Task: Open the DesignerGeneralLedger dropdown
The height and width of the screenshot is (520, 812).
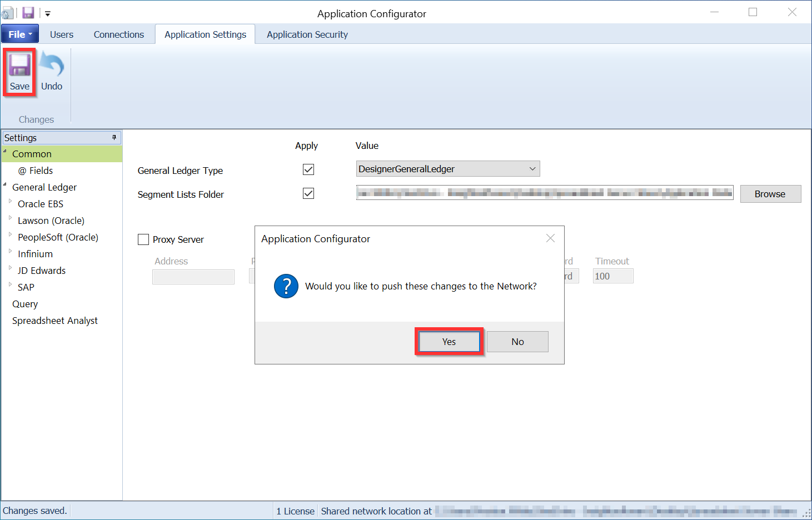Action: (x=448, y=169)
